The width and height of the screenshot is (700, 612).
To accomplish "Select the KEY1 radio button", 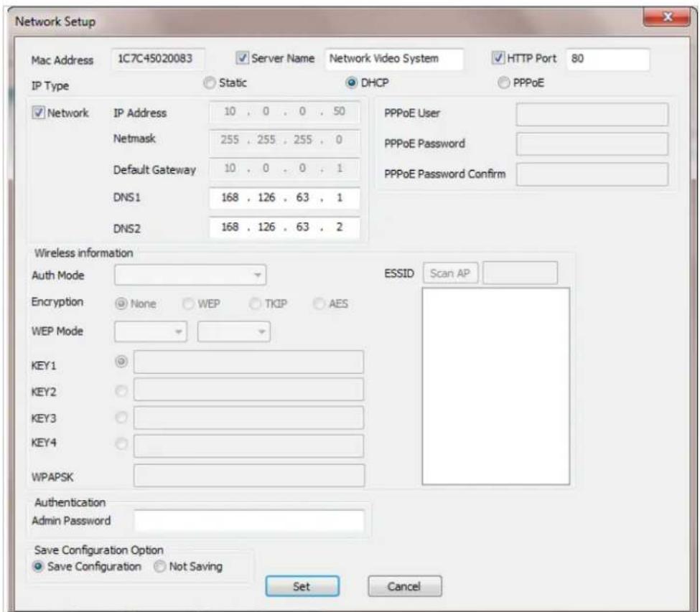I will tap(121, 362).
